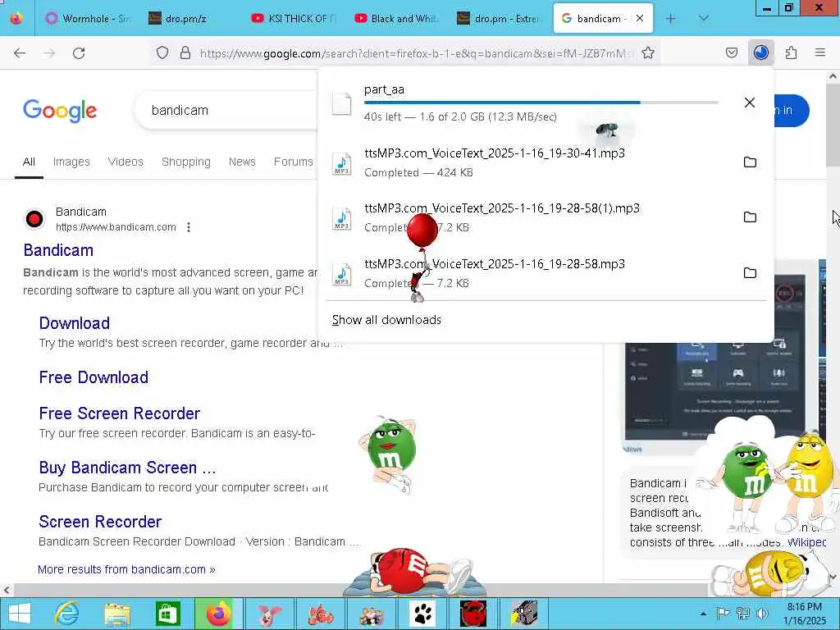This screenshot has height=630, width=840.
Task: Select the Shopping search filter
Action: pyautogui.click(x=186, y=162)
